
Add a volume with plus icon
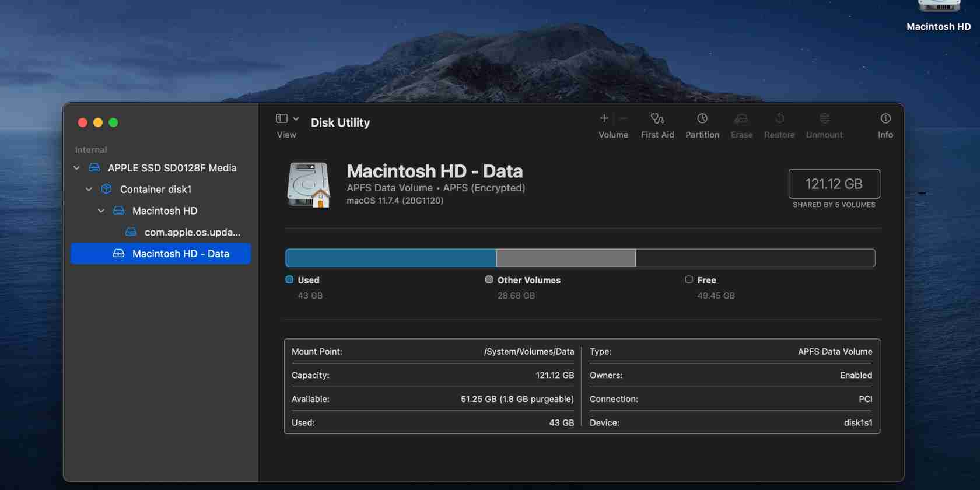tap(604, 118)
